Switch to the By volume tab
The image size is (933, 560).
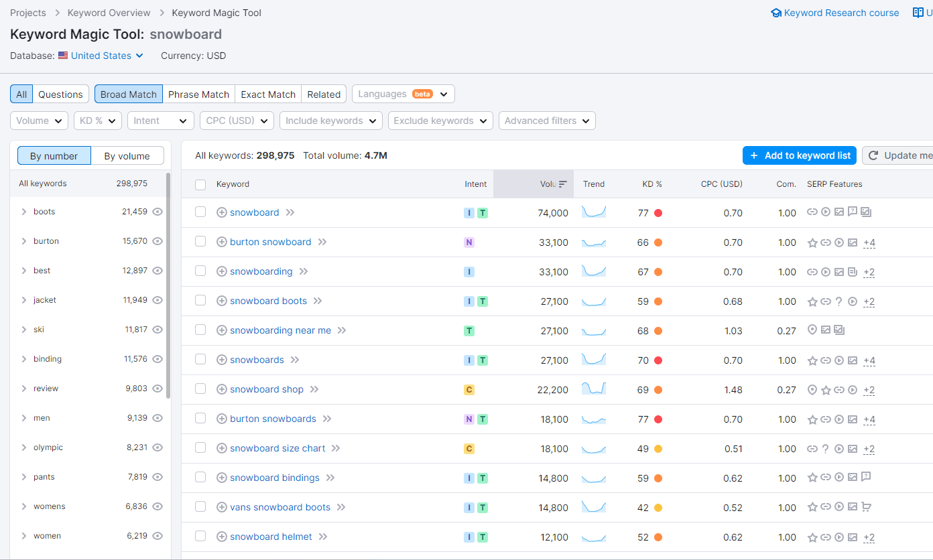tap(127, 155)
